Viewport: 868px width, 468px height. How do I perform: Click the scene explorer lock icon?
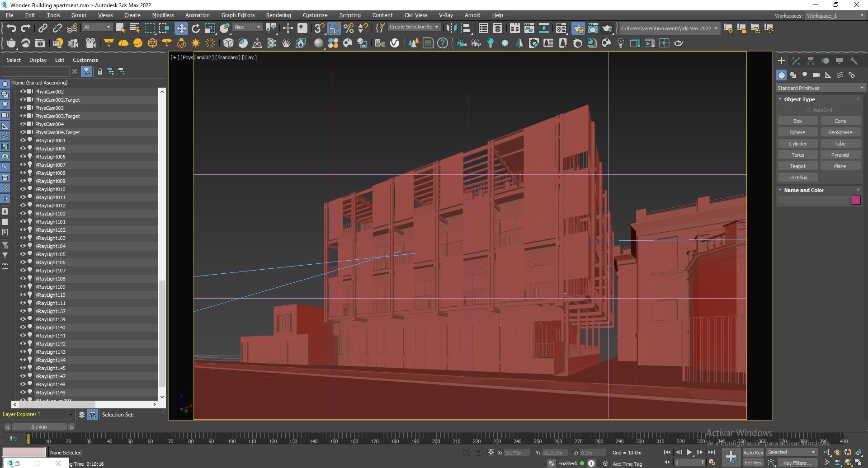tap(100, 71)
